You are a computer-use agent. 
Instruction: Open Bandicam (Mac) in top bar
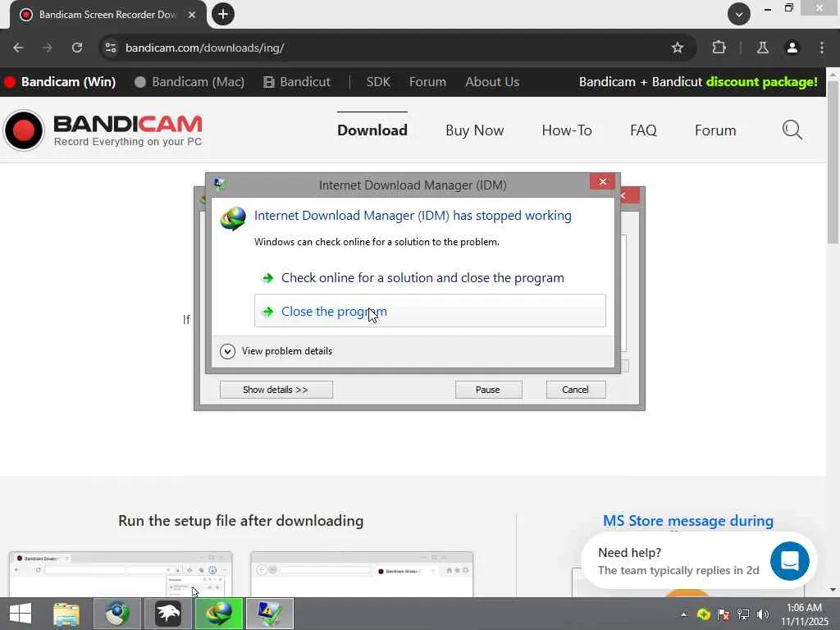click(189, 82)
